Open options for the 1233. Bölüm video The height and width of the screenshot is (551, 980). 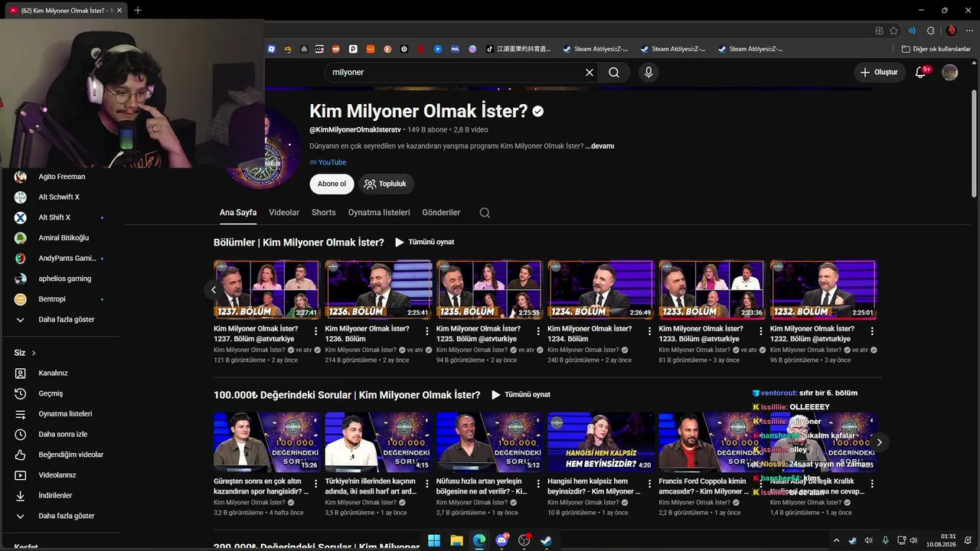(761, 331)
